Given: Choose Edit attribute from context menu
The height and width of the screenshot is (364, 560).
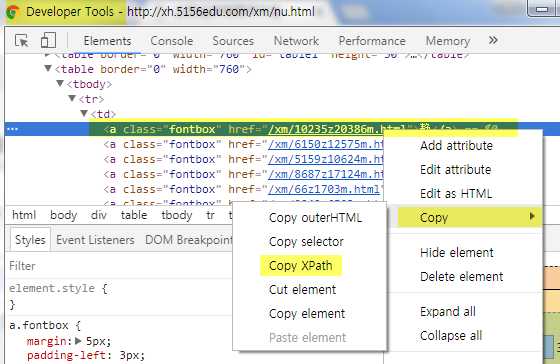Looking at the screenshot, I should point(455,169).
